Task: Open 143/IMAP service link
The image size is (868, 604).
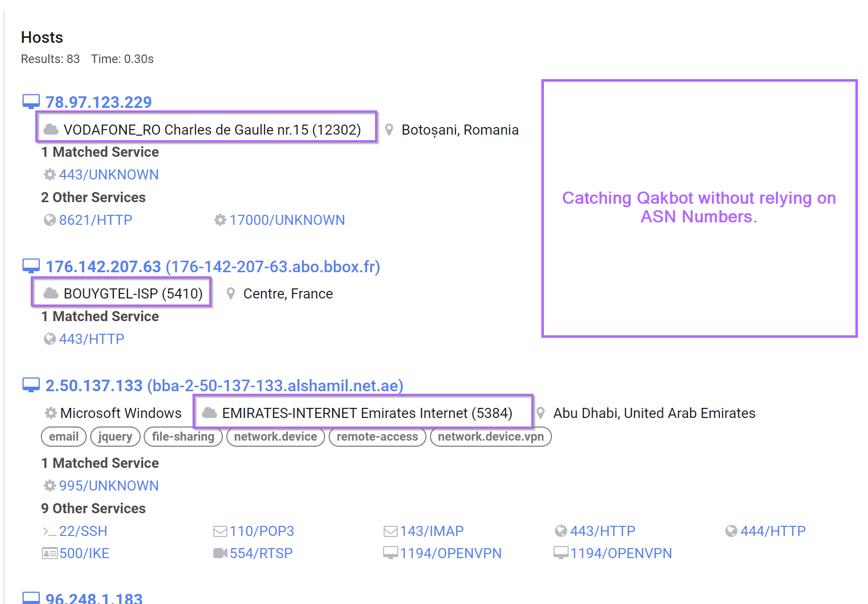Action: coord(431,531)
